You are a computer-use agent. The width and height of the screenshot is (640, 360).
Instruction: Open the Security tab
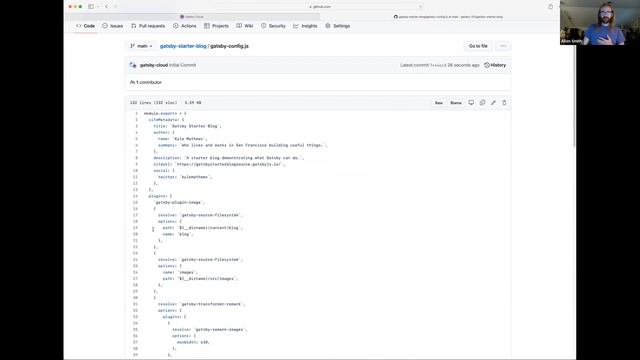pos(273,26)
